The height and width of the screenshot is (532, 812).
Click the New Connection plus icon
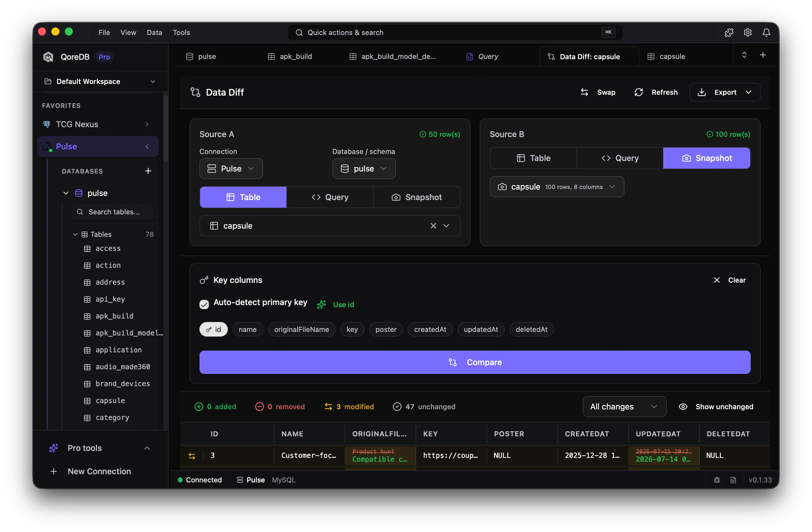(54, 471)
